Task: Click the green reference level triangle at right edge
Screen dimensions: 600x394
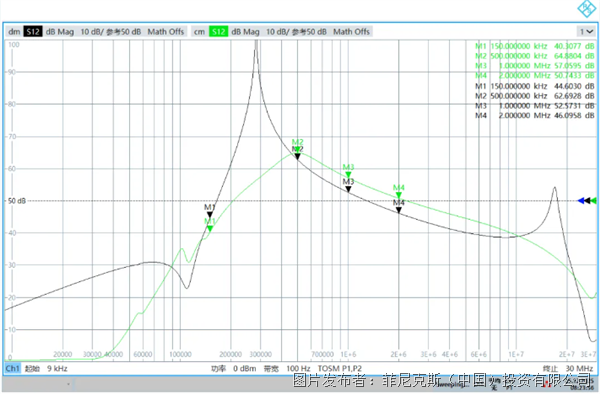Action: click(x=594, y=201)
